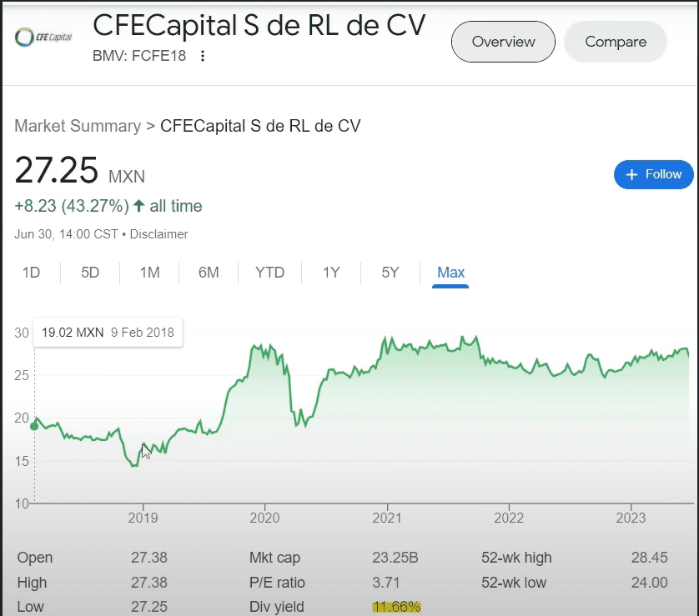Show the YTD chart range

[x=269, y=273]
